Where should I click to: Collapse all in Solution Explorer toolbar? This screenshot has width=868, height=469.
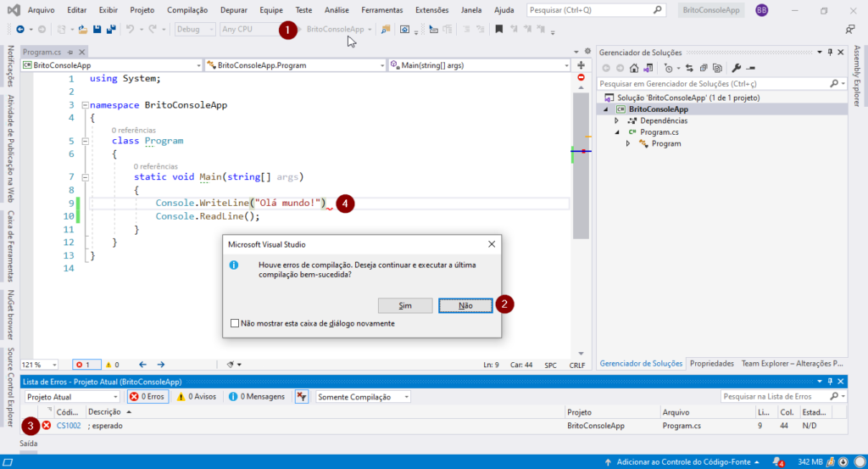click(704, 68)
